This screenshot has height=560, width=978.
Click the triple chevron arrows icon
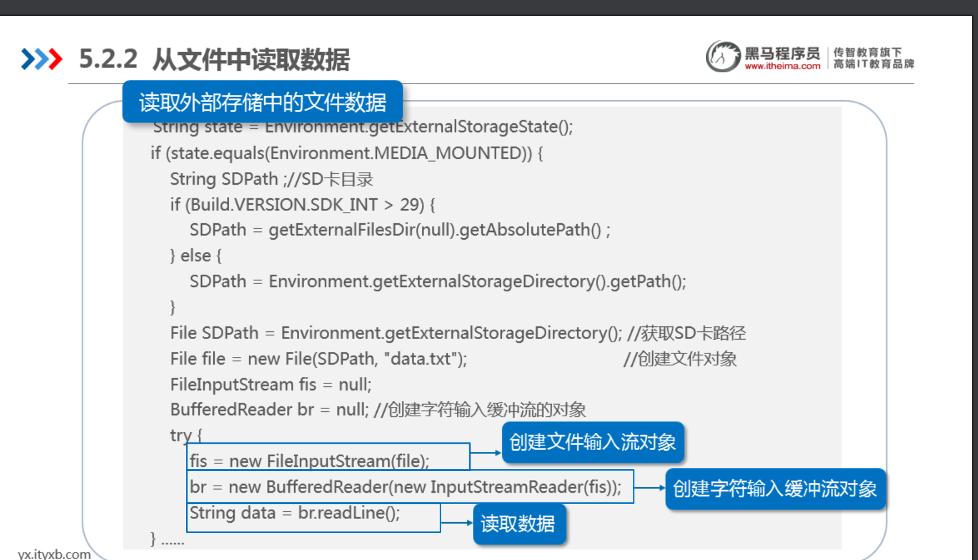click(x=42, y=59)
